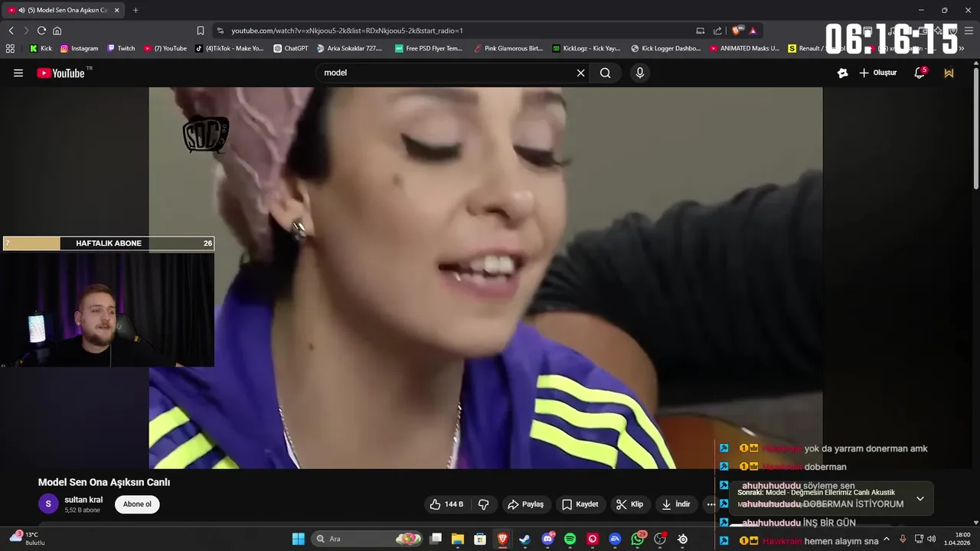Open Microsoft Store from taskbar

tap(480, 539)
